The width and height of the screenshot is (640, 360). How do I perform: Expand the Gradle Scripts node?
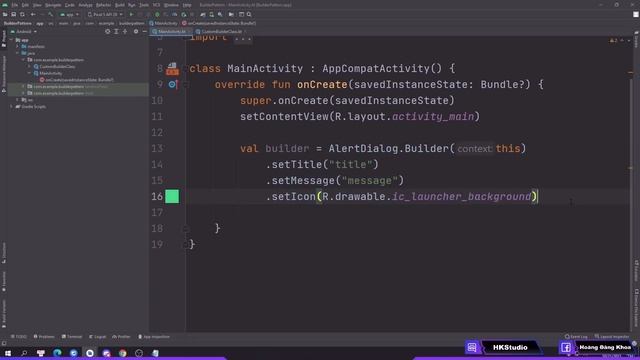pyautogui.click(x=11, y=107)
